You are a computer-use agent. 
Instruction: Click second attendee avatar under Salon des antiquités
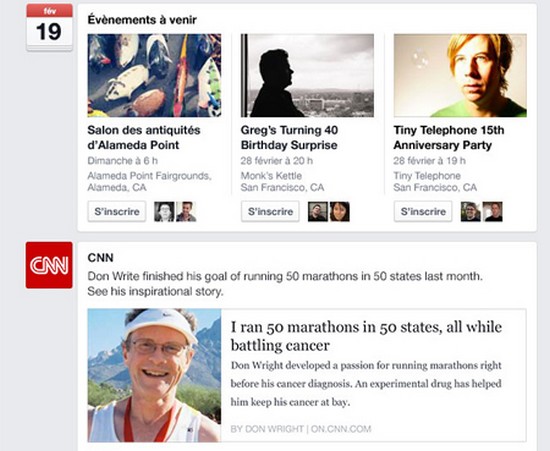(x=186, y=211)
